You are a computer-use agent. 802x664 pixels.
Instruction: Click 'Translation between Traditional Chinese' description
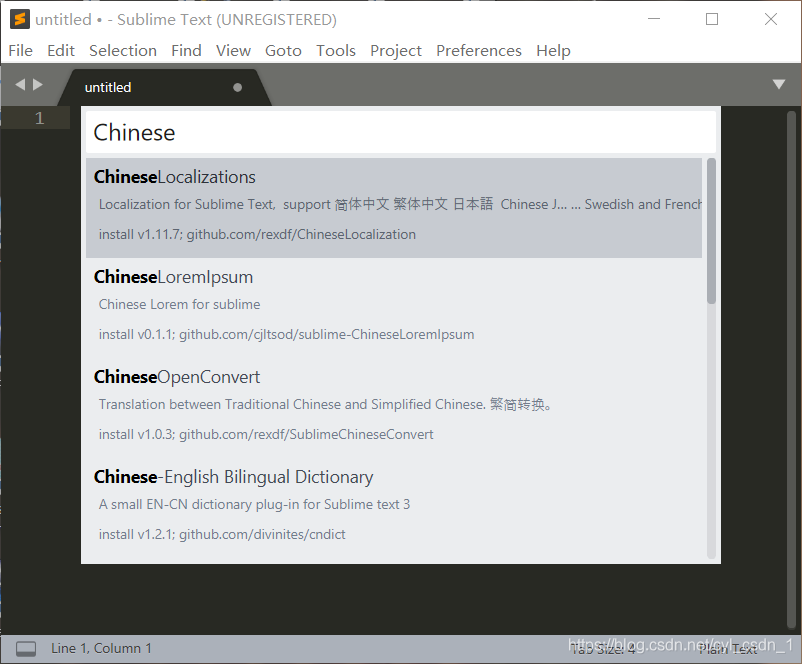(325, 404)
